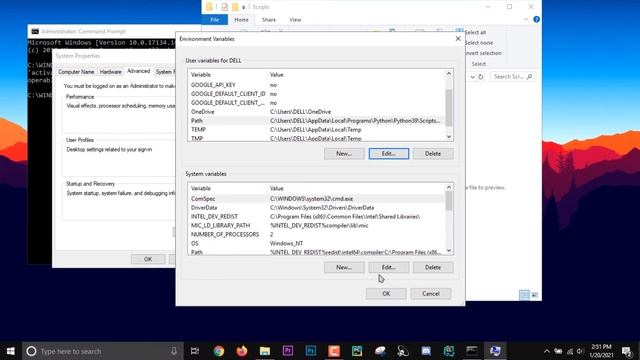The image size is (640, 360).
Task: Open Discord from the taskbar
Action: [x=426, y=351]
